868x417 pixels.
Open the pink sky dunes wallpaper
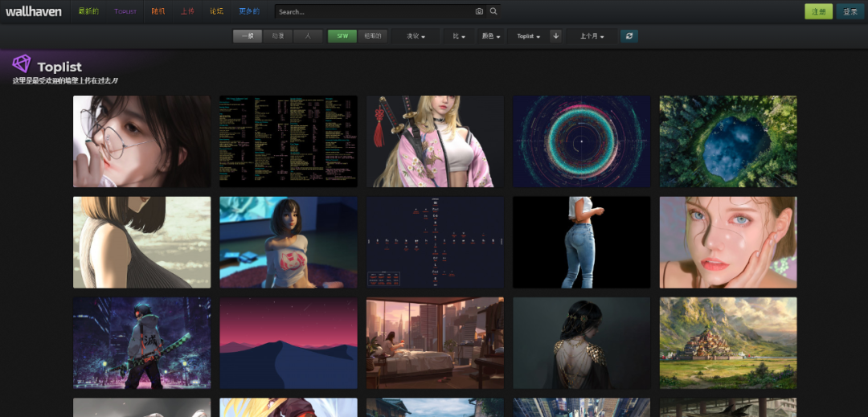pos(289,343)
